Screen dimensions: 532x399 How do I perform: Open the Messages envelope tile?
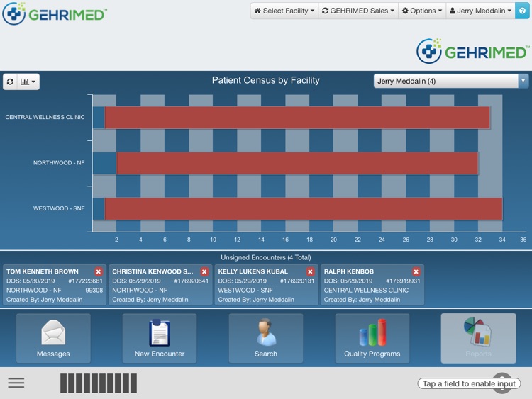[x=53, y=338]
